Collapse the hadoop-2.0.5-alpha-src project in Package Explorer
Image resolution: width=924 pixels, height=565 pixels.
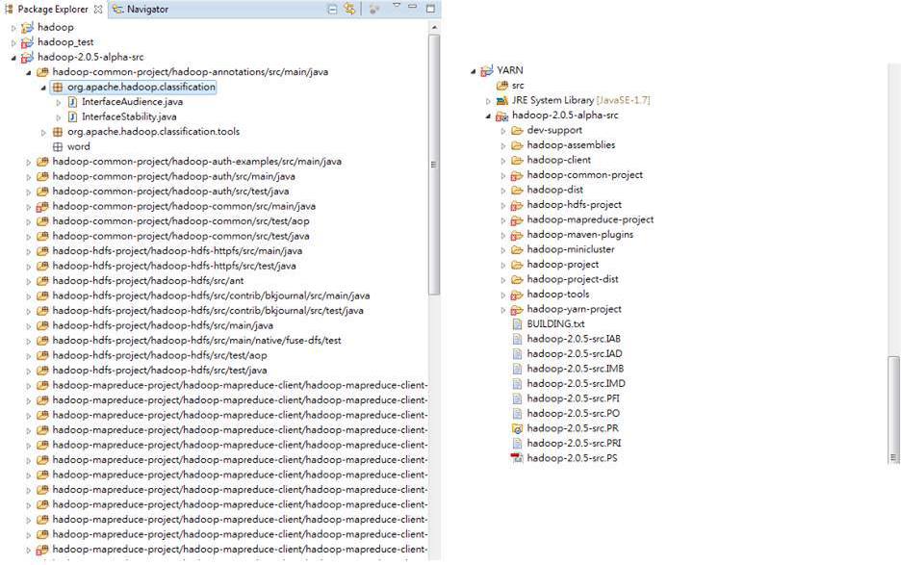[13, 58]
